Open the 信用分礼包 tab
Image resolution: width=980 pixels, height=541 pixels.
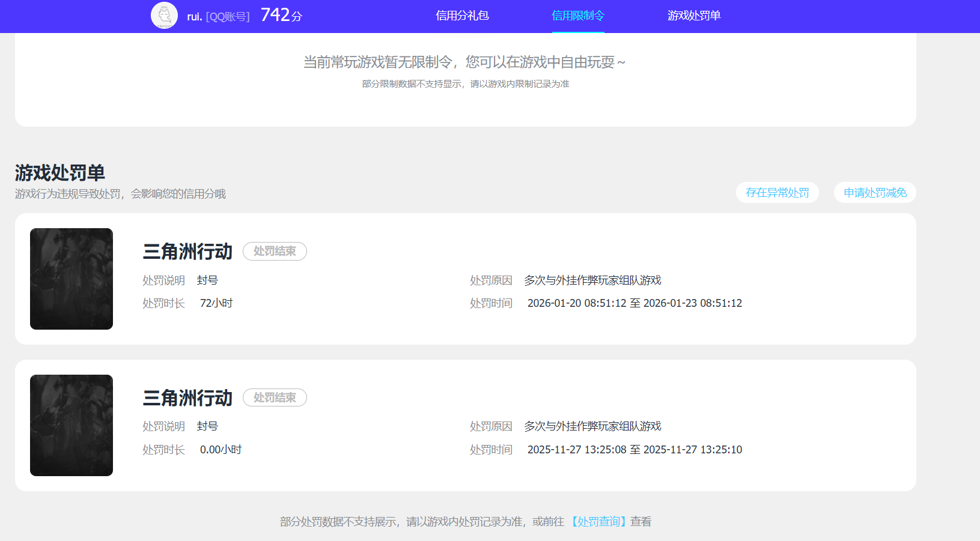pos(462,16)
